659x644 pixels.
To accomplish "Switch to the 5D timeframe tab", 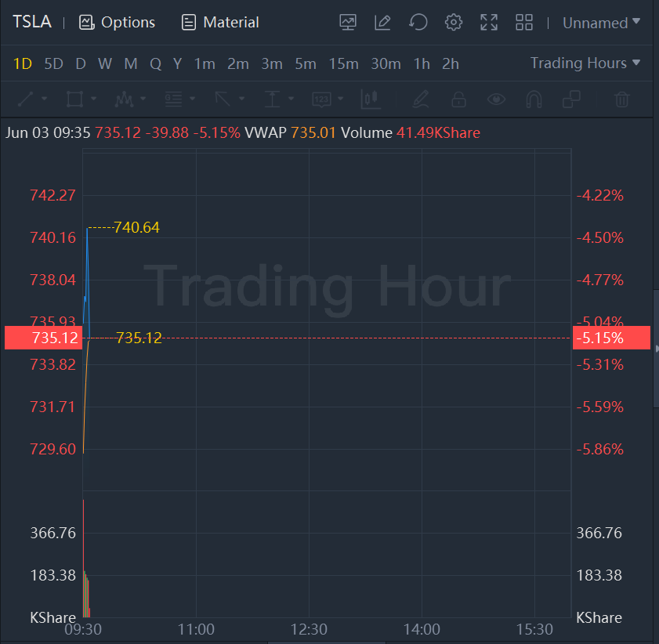I will coord(53,63).
